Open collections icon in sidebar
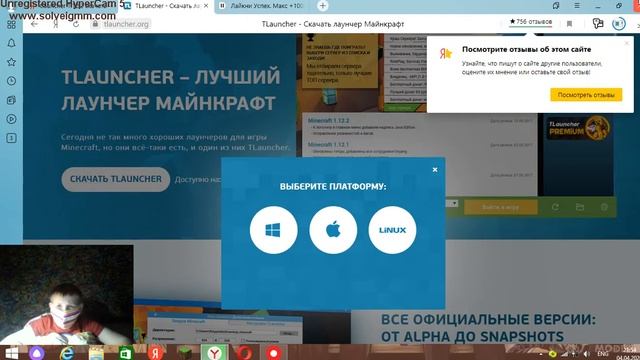640x360 pixels. click(x=11, y=100)
